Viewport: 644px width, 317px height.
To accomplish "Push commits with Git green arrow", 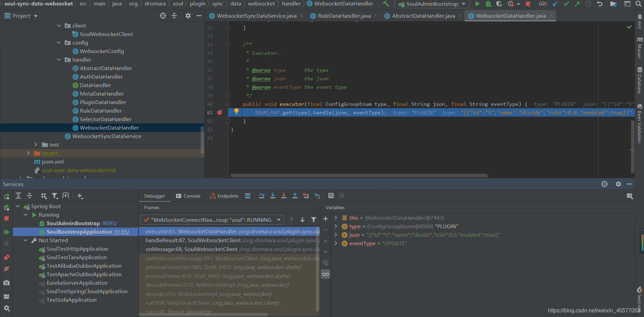I will [x=577, y=4].
